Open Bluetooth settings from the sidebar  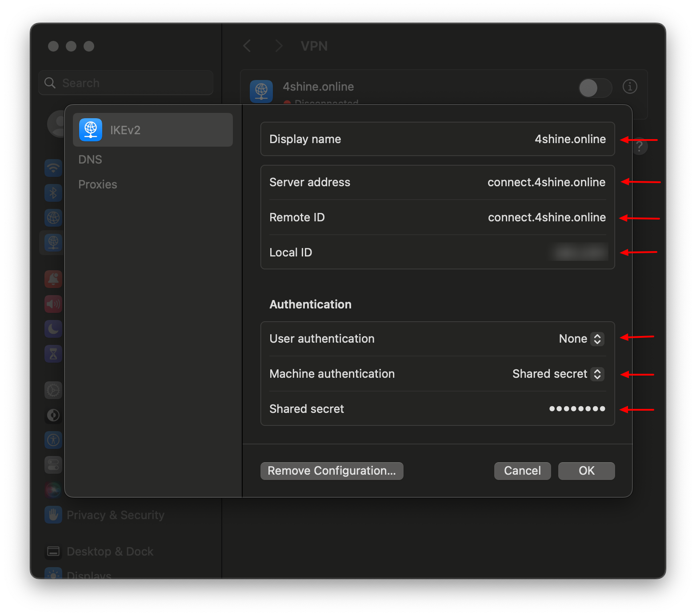pos(53,193)
